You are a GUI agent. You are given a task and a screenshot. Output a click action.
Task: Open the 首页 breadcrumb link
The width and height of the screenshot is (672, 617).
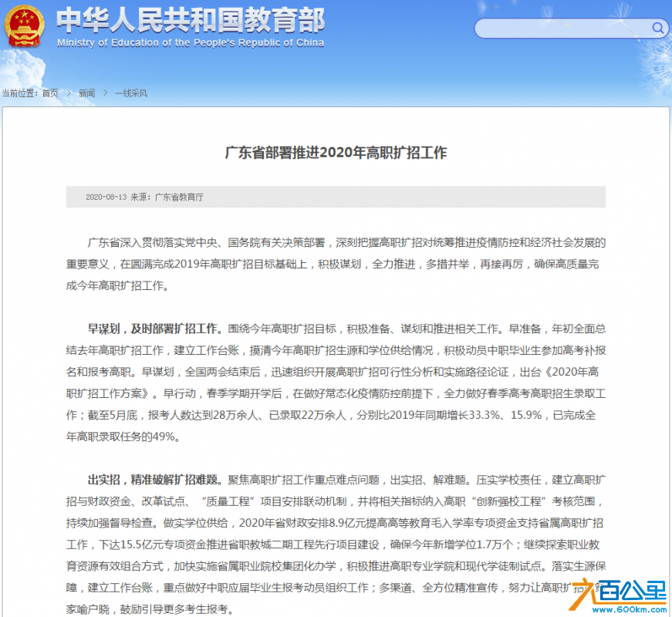(50, 93)
